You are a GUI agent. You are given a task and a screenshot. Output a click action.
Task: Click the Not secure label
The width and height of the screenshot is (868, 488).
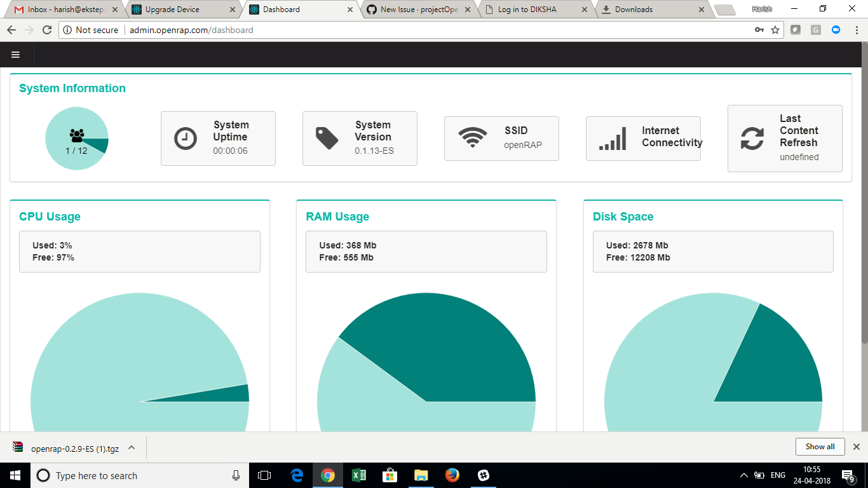click(97, 30)
